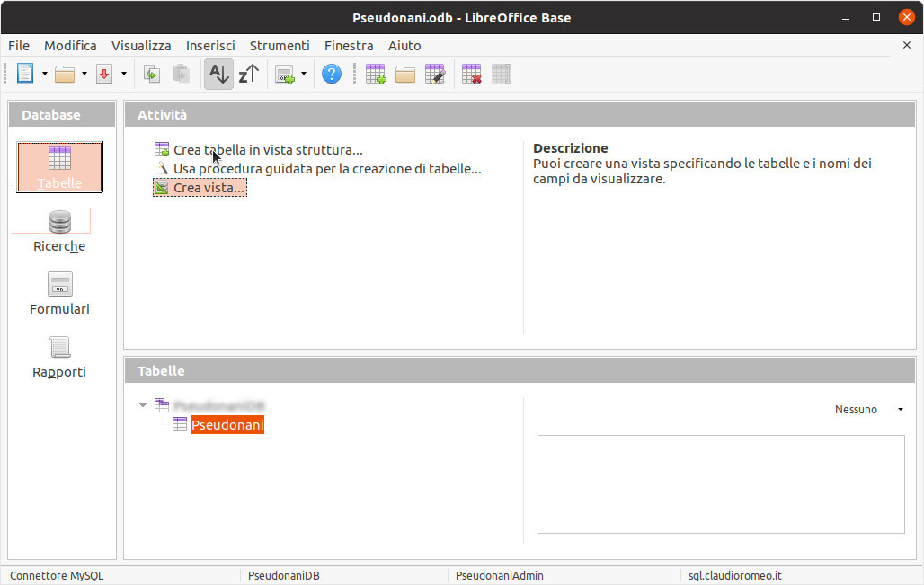The height and width of the screenshot is (585, 924).
Task: Switch to Formulari in the Database pane
Action: point(59,295)
